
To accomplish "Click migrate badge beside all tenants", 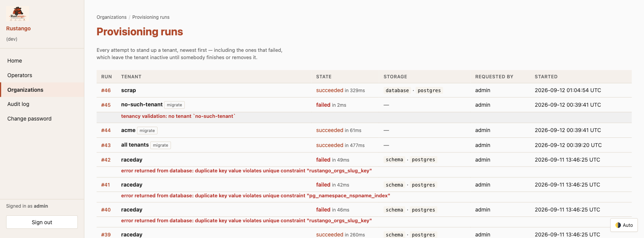I will [161, 145].
